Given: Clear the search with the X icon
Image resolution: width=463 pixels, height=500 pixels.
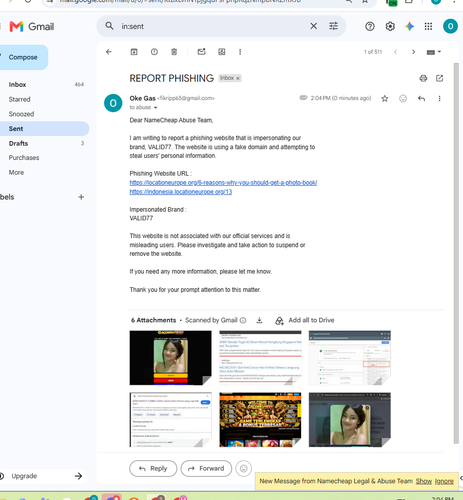Looking at the screenshot, I should click(x=314, y=26).
